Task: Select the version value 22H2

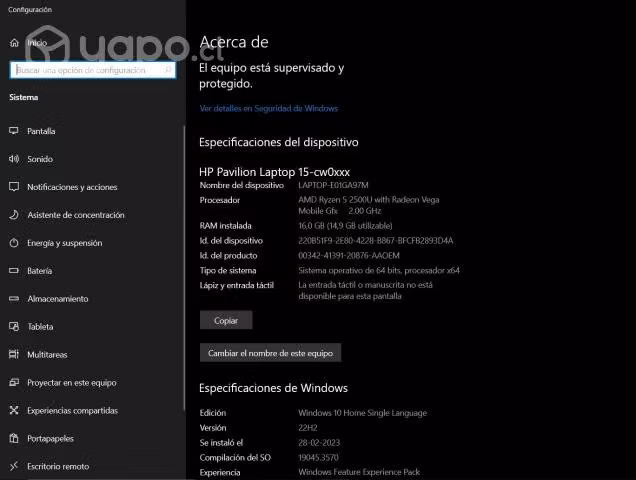Action: (x=308, y=428)
